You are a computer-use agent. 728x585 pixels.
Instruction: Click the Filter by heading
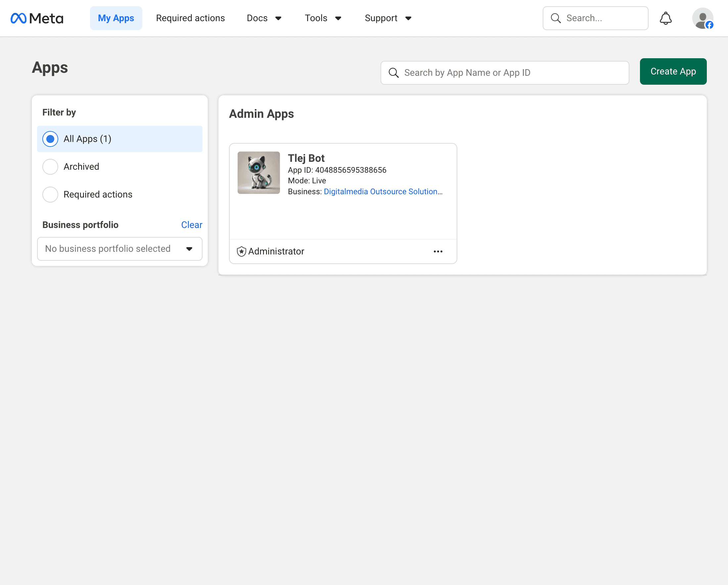pyautogui.click(x=59, y=112)
